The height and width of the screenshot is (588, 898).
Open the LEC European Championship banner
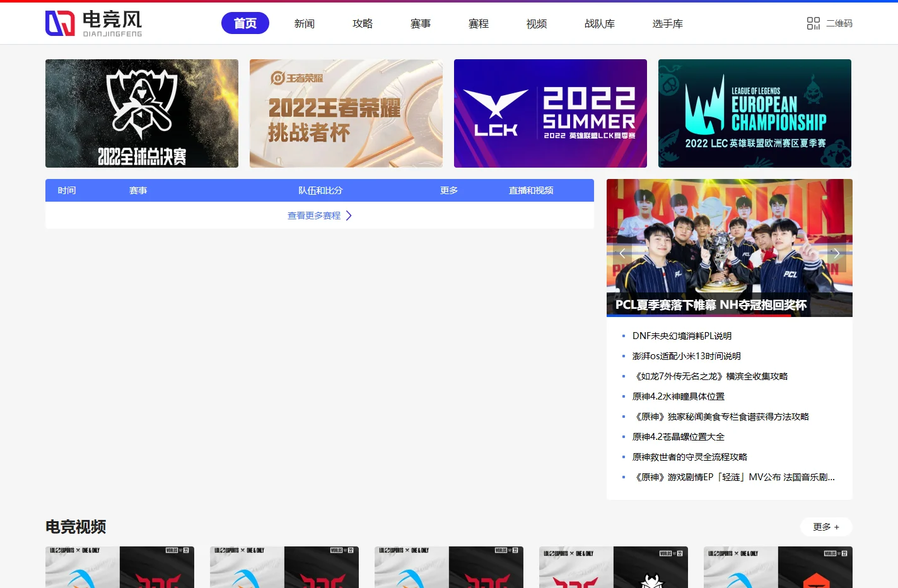coord(755,113)
